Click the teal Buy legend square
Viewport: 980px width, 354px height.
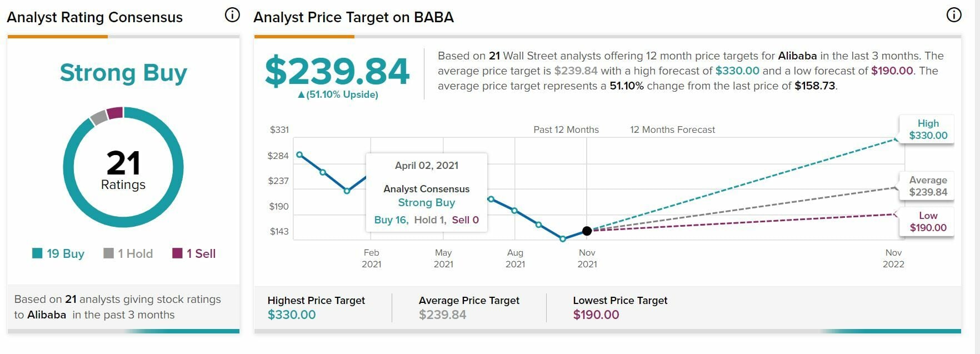[37, 253]
